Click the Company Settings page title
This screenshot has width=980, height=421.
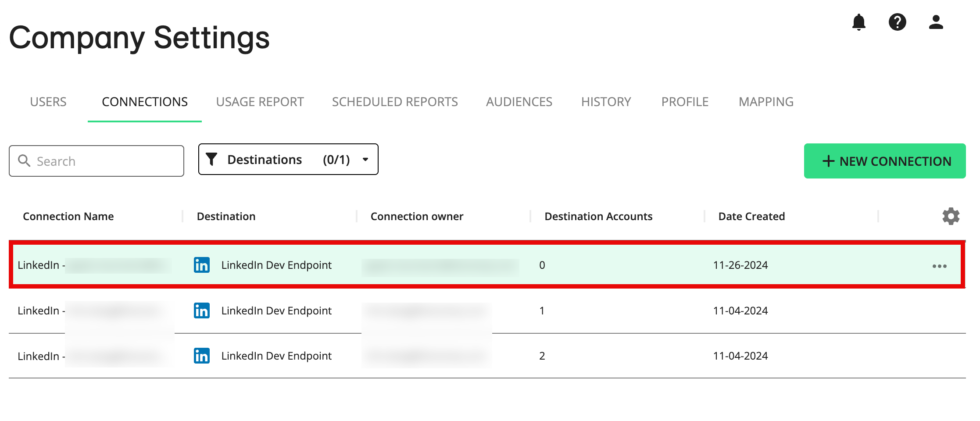[x=139, y=38]
